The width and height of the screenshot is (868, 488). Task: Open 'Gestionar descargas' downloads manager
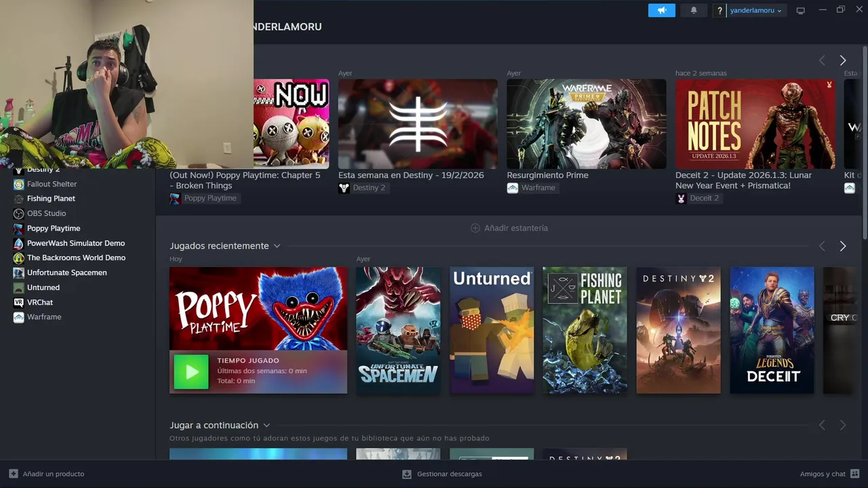pyautogui.click(x=442, y=474)
